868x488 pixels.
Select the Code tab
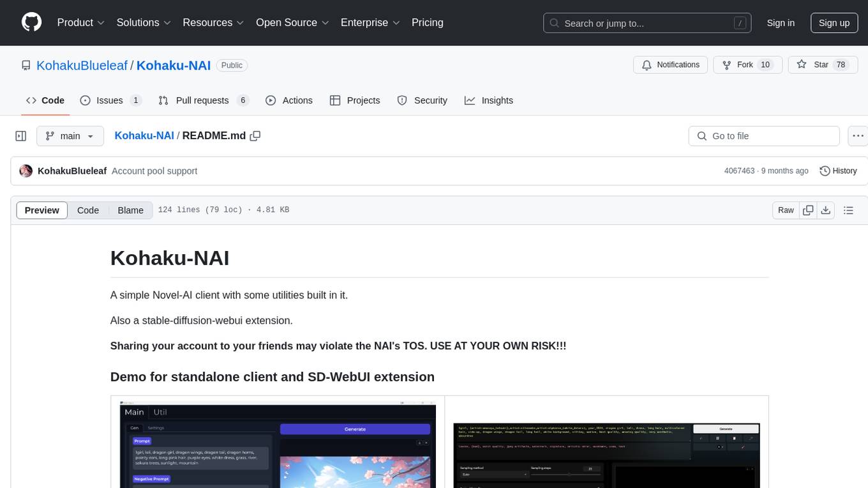tap(45, 100)
